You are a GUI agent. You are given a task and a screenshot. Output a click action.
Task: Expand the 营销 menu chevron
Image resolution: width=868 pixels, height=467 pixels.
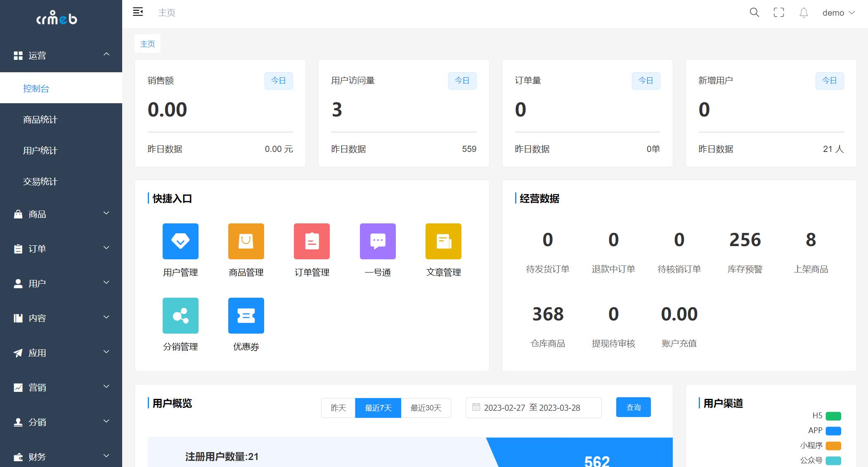tap(106, 386)
